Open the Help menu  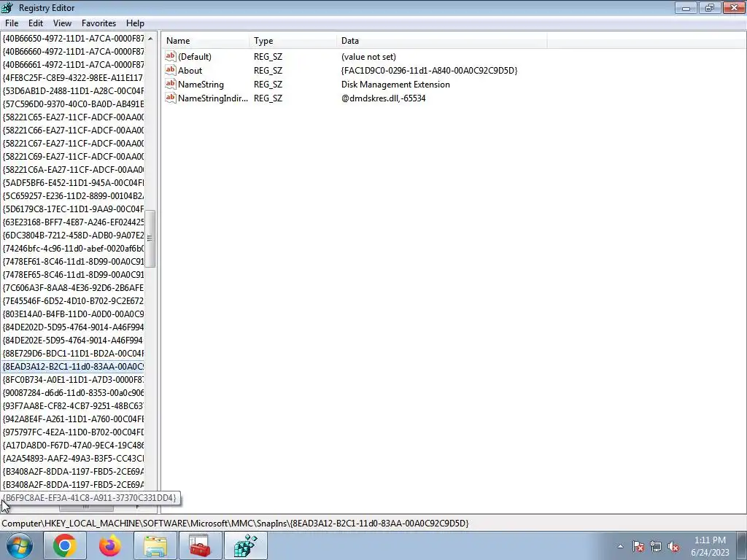click(x=135, y=23)
